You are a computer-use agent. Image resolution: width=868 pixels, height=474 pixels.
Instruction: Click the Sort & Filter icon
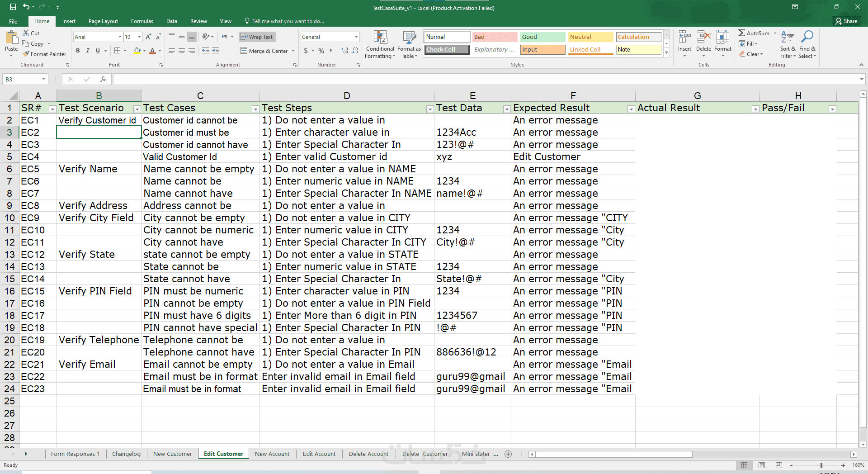click(x=788, y=37)
